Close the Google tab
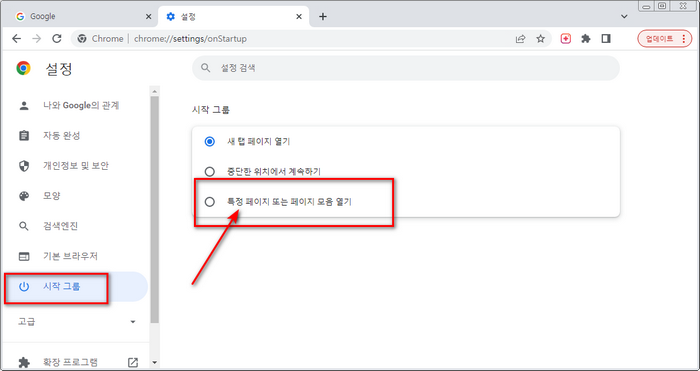700x371 pixels. (149, 17)
